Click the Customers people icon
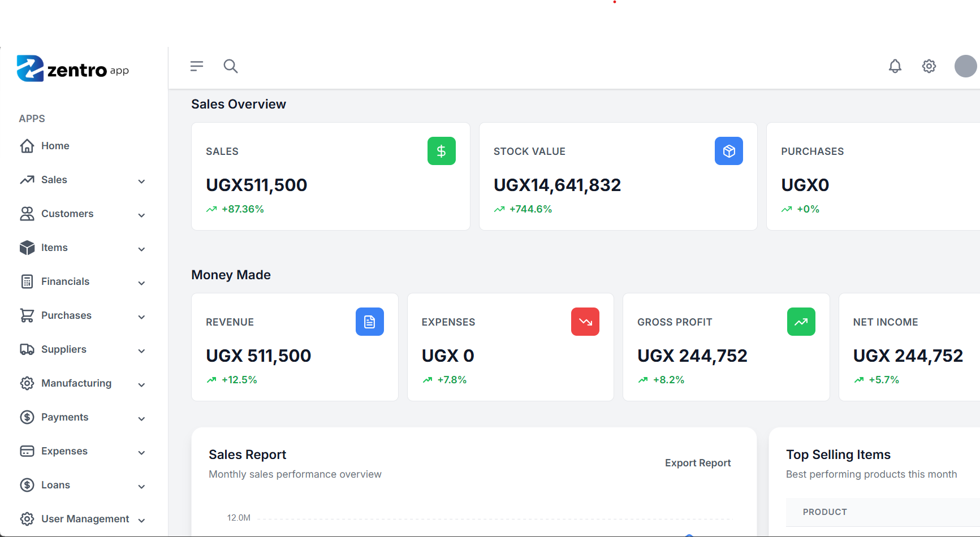Image resolution: width=980 pixels, height=537 pixels. tap(27, 214)
